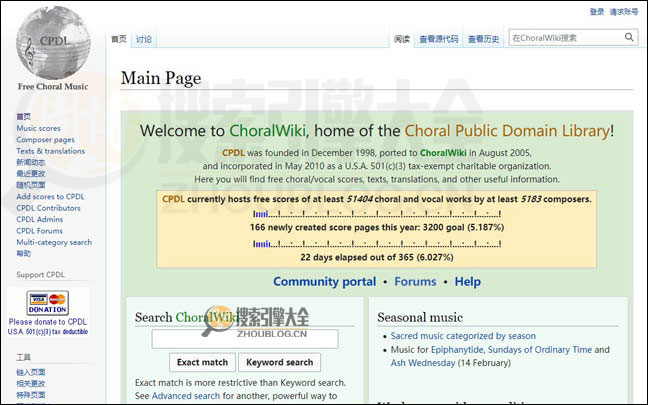Image resolution: width=648 pixels, height=405 pixels.
Task: Open sidebar 首页 link
Action: pyautogui.click(x=23, y=117)
